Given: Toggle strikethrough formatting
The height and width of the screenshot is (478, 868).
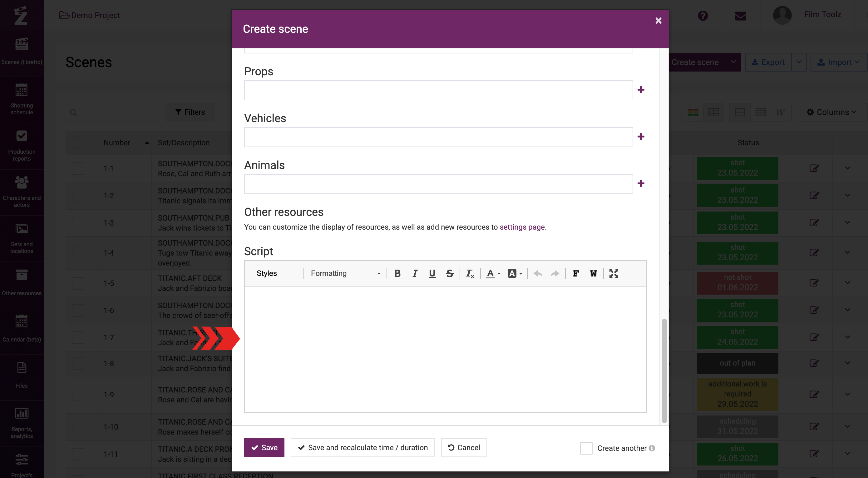Looking at the screenshot, I should point(450,273).
